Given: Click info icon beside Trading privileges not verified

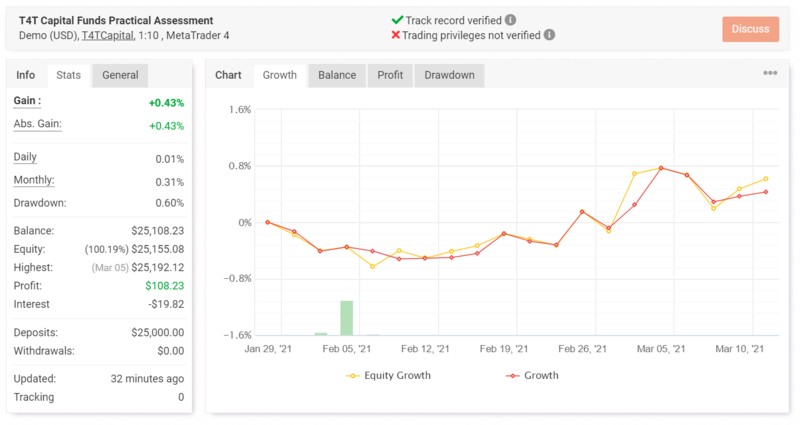Looking at the screenshot, I should (550, 34).
